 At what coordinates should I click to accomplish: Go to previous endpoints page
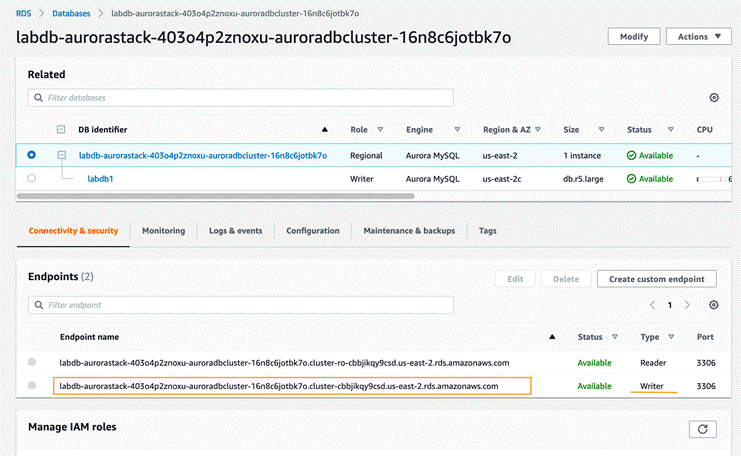[653, 305]
